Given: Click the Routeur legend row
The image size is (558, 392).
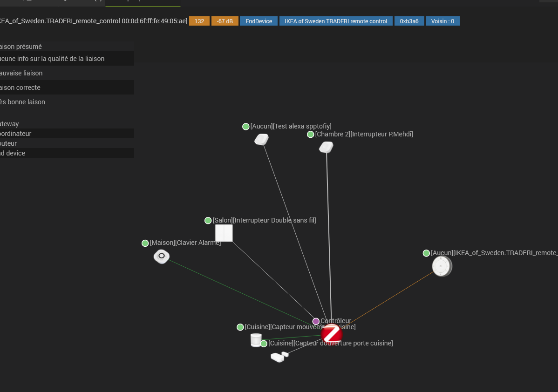Looking at the screenshot, I should click(x=67, y=143).
